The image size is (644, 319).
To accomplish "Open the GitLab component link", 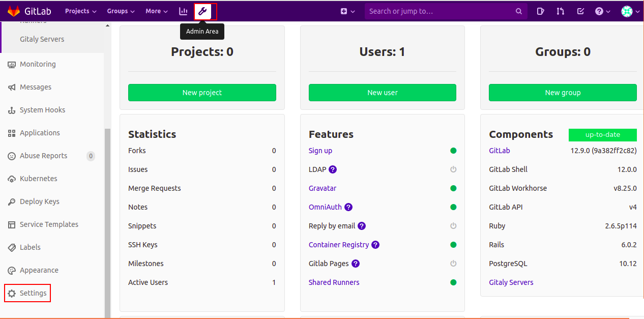I will coord(500,151).
